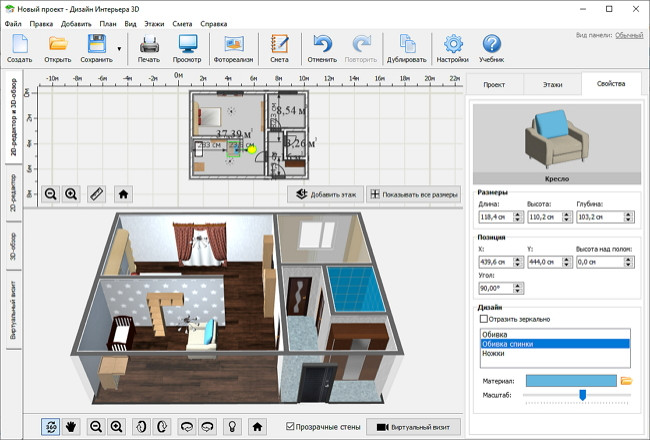Reset 2D plan view with home icon
Image resolution: width=650 pixels, height=440 pixels.
[123, 194]
